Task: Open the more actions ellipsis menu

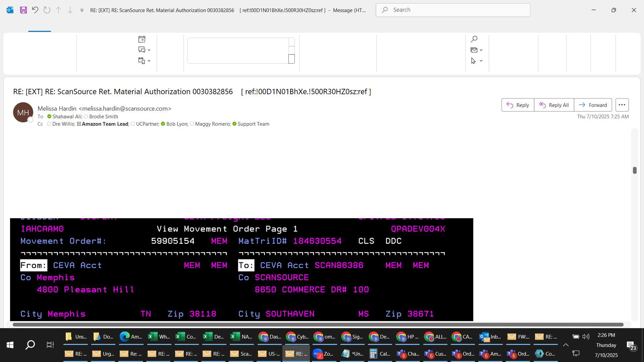Action: (622, 105)
